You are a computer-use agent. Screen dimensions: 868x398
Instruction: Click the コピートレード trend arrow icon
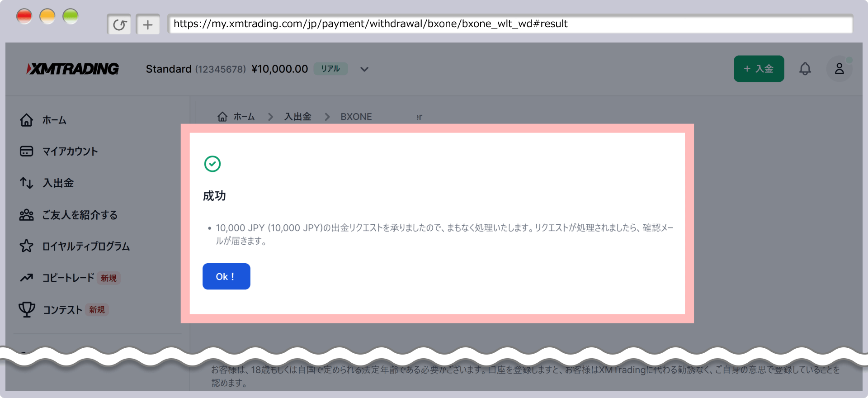click(x=27, y=278)
